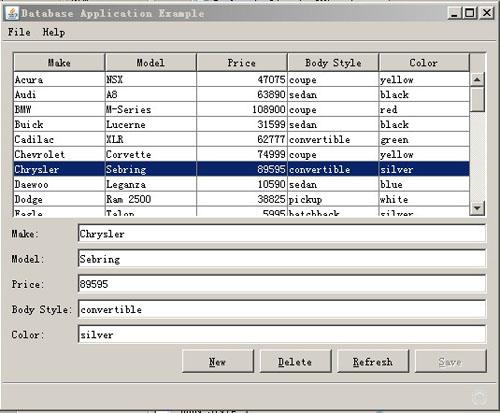Image resolution: width=500 pixels, height=413 pixels.
Task: Click the Body Style column header
Action: tap(333, 62)
